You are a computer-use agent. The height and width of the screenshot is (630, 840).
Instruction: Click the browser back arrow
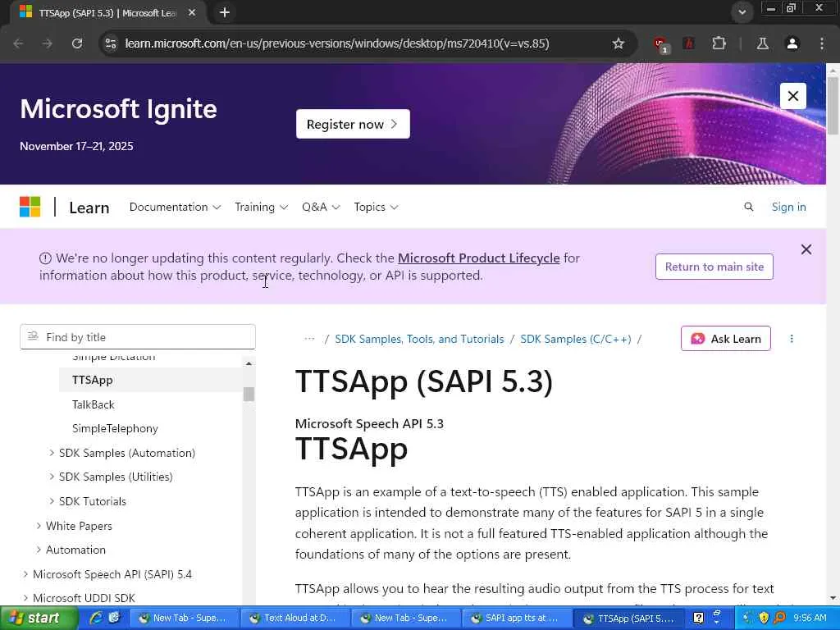(x=18, y=43)
